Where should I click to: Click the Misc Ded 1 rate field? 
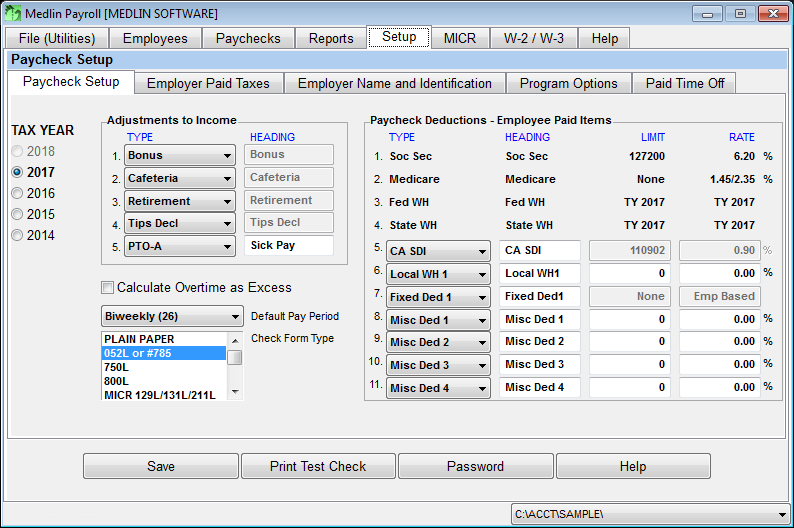tap(720, 319)
